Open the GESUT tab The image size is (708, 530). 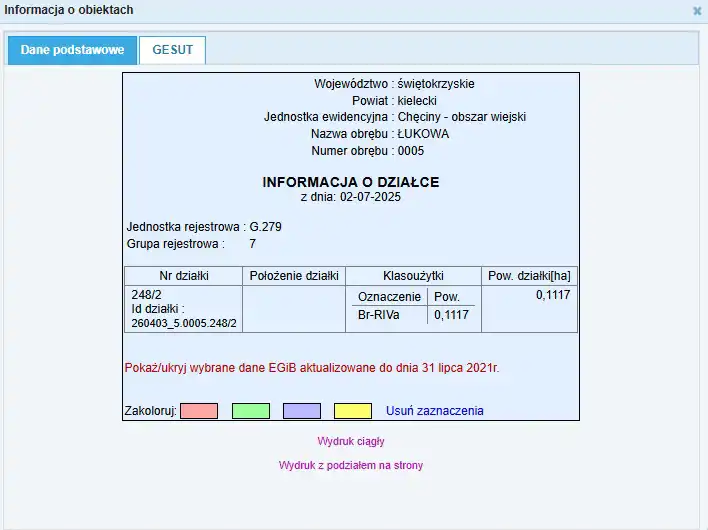[173, 51]
